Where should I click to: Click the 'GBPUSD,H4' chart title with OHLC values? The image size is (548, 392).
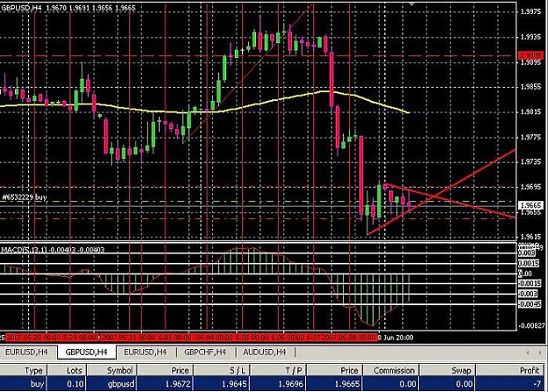pos(68,7)
